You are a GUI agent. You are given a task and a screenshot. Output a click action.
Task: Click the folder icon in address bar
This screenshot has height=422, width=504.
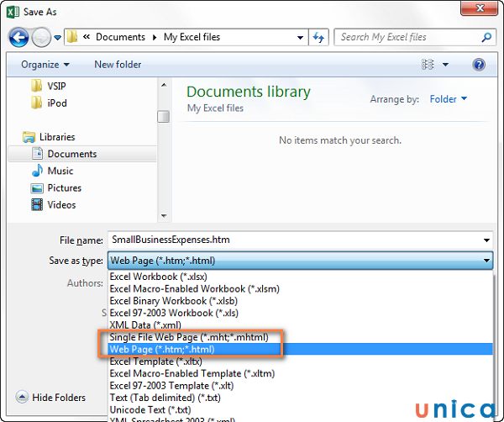point(72,37)
